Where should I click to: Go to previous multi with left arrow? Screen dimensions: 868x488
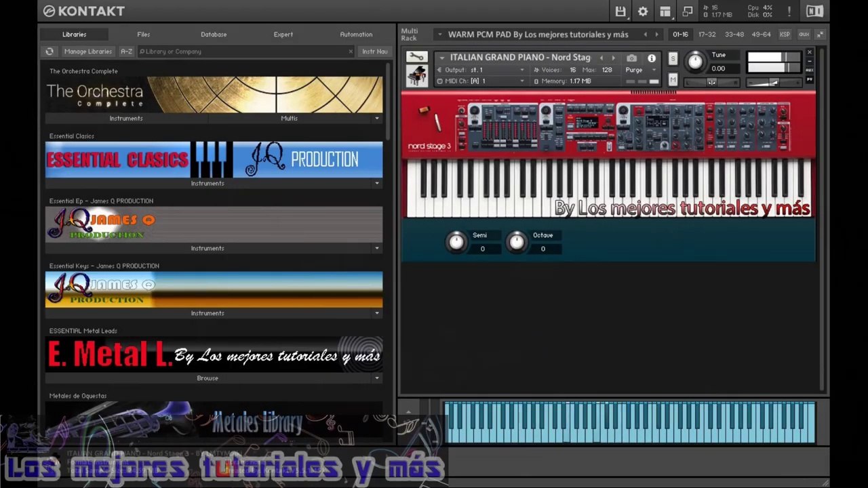pyautogui.click(x=646, y=35)
